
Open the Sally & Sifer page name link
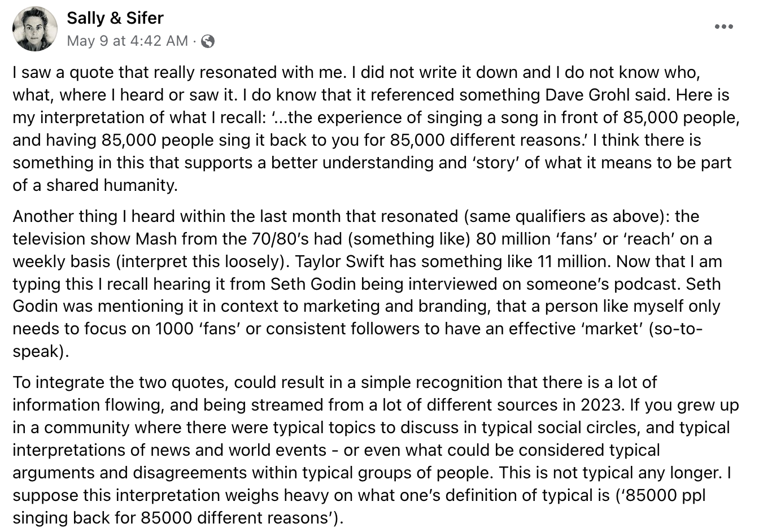(115, 18)
